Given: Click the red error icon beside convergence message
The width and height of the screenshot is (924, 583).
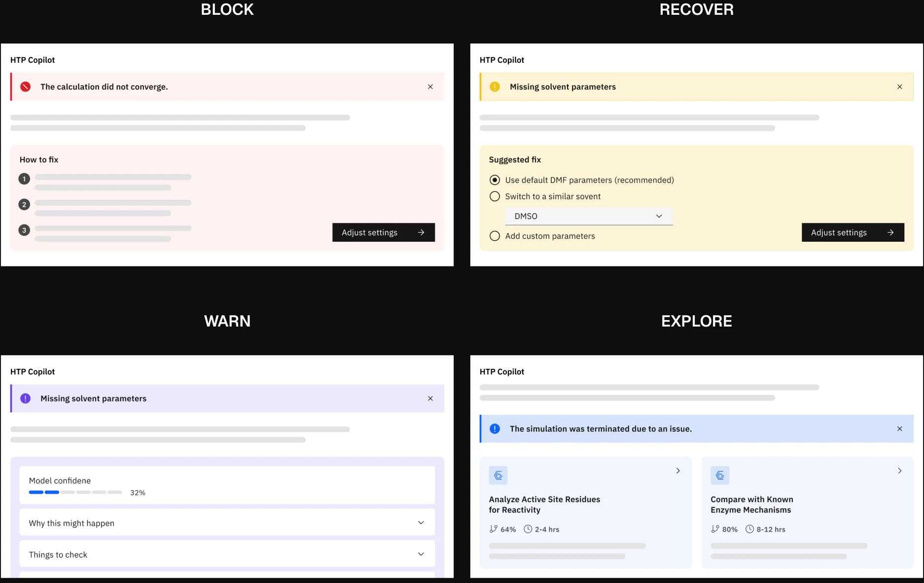Looking at the screenshot, I should (x=25, y=87).
